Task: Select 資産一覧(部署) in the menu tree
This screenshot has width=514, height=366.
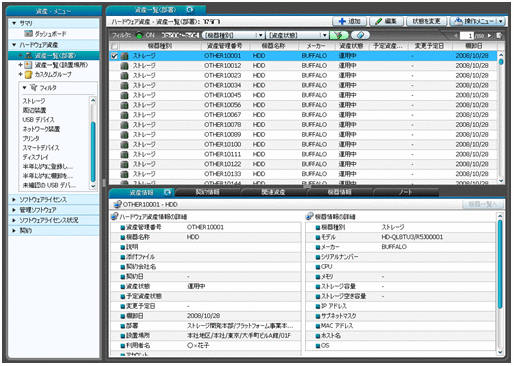Action: (55, 56)
